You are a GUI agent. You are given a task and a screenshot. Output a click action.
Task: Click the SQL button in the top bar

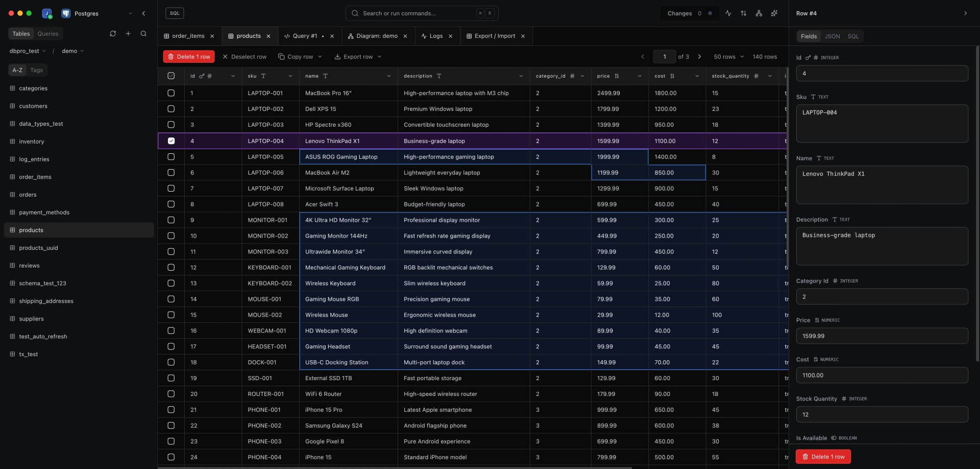[175, 13]
